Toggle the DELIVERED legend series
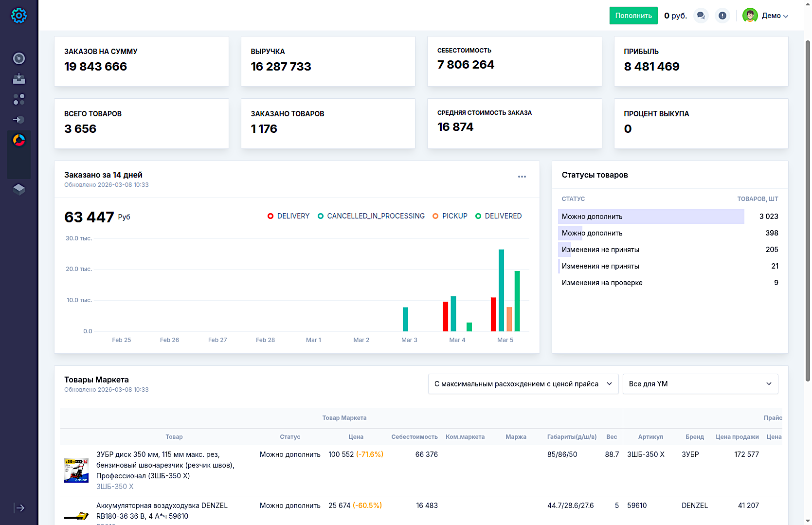The width and height of the screenshot is (812, 525). pos(498,216)
